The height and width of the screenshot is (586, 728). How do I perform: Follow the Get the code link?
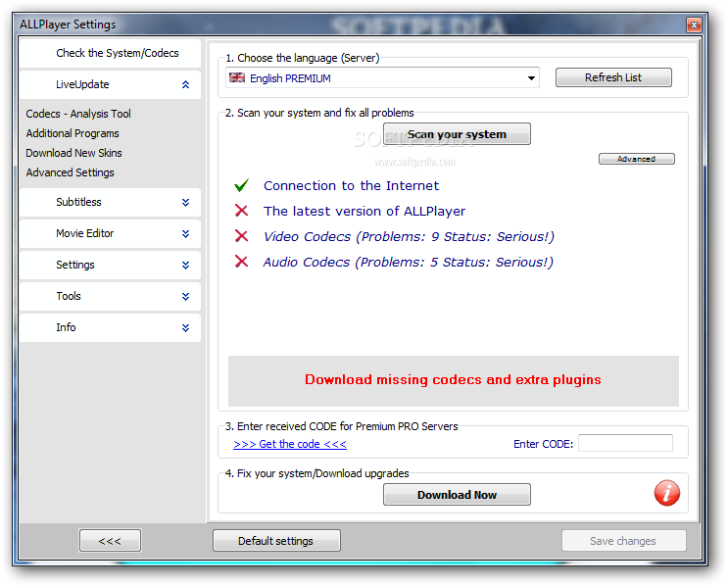point(290,444)
